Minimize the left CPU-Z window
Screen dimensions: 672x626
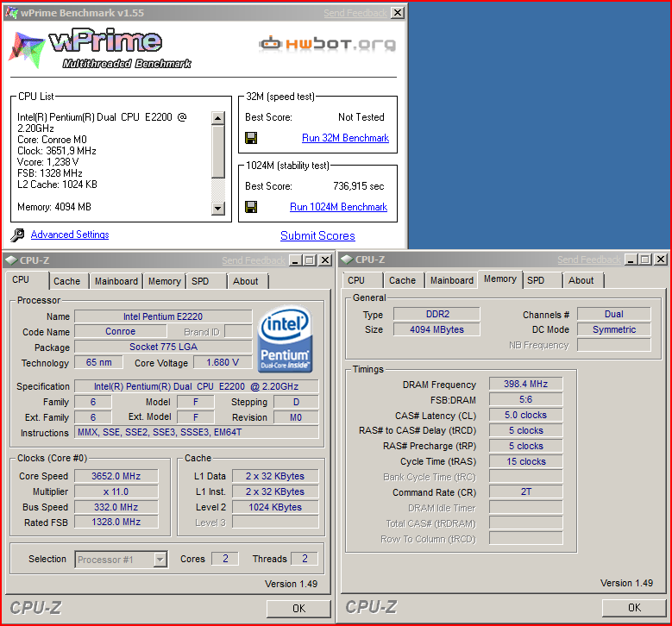point(295,260)
